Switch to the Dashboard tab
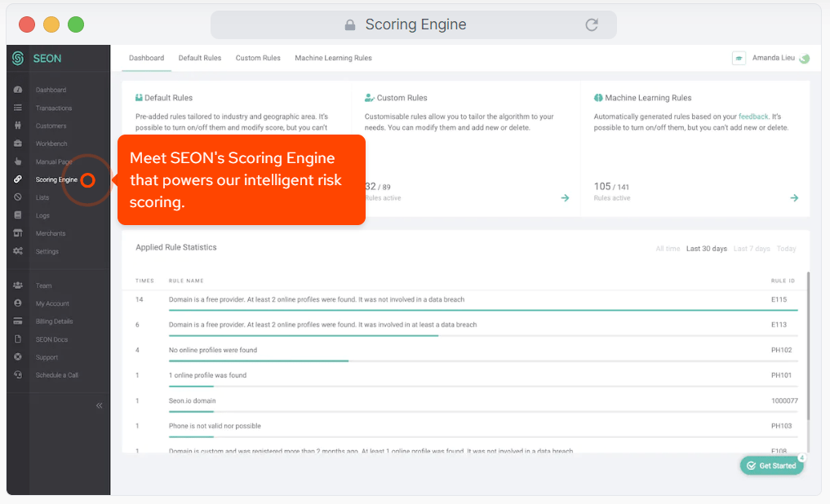830x504 pixels. (147, 58)
